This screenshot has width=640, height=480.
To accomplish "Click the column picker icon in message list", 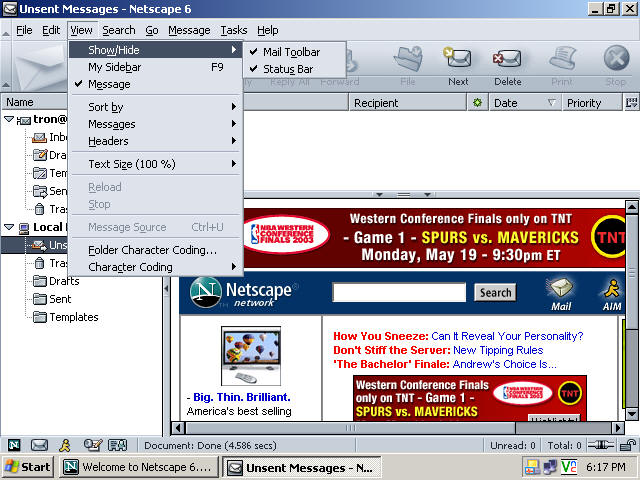I will pos(631,102).
